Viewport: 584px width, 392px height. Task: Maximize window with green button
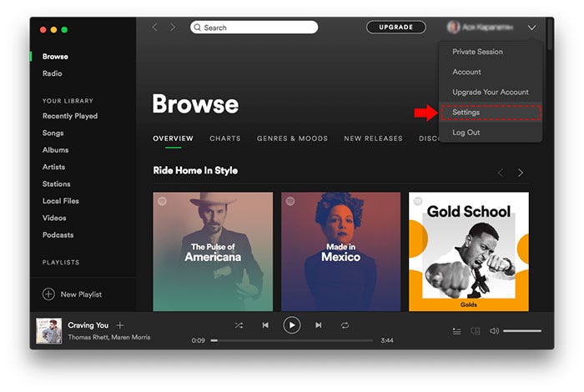click(x=64, y=30)
